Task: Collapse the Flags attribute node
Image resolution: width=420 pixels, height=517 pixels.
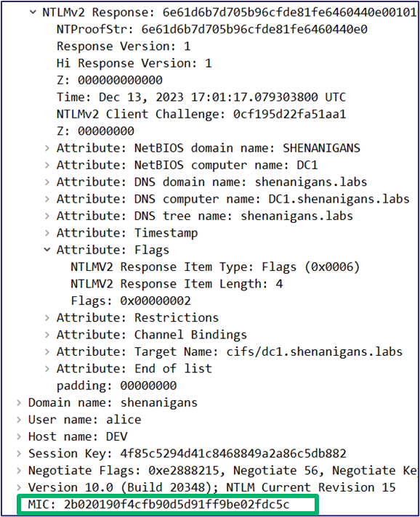Action: (47, 250)
